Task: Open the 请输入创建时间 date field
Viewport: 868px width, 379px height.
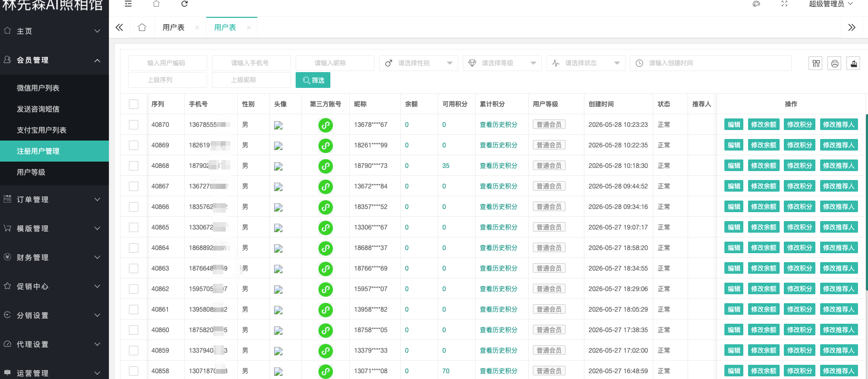Action: coord(711,63)
